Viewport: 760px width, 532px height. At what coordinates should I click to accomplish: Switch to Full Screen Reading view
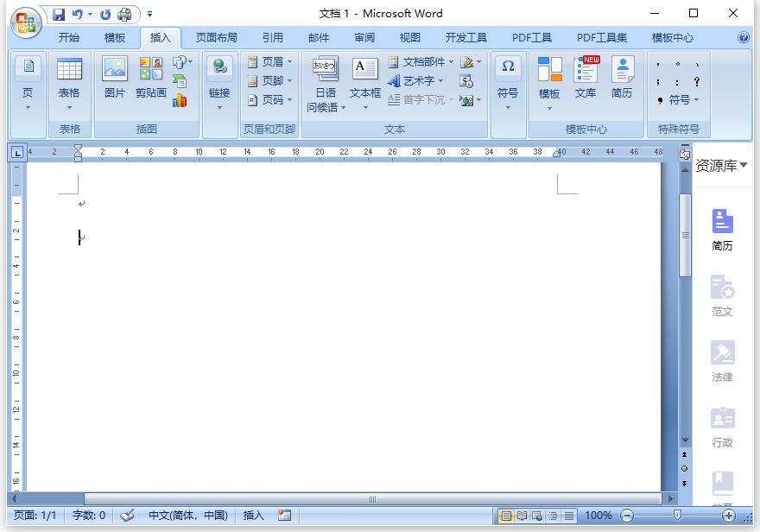point(522,516)
